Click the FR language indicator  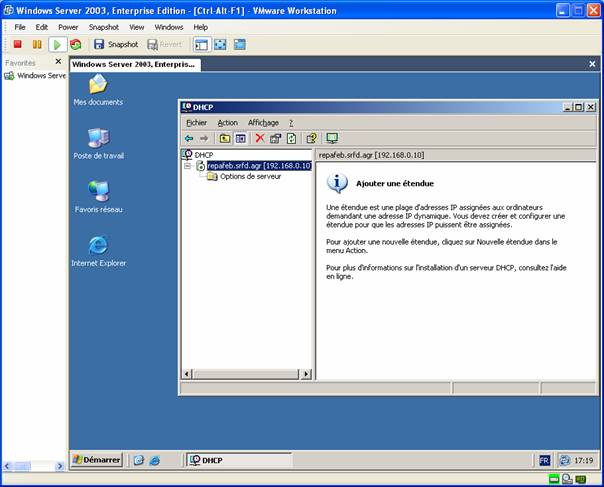point(544,460)
